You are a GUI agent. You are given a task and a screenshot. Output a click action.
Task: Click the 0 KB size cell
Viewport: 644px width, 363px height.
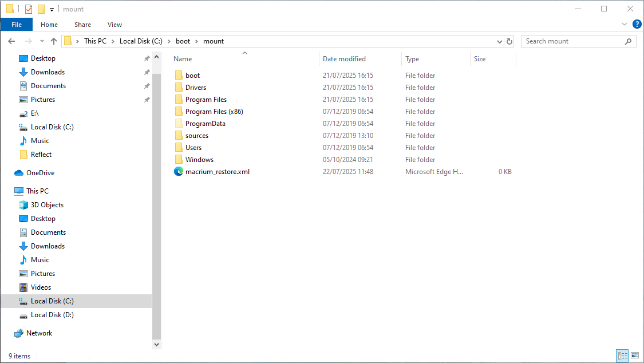(x=505, y=172)
